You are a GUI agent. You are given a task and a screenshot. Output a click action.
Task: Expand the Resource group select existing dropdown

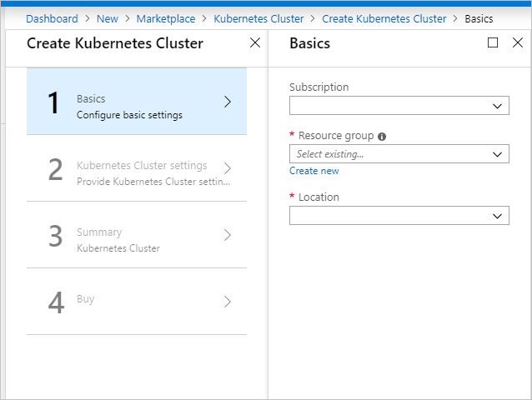399,154
